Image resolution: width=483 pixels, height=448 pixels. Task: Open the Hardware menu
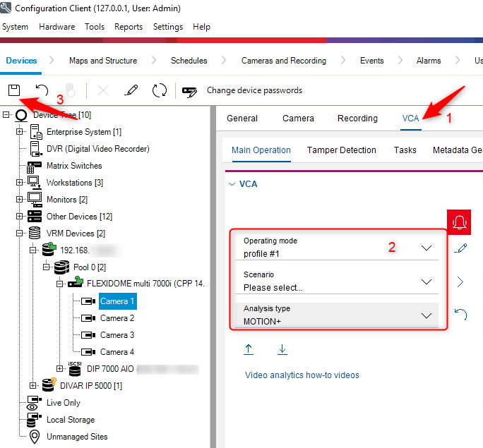(x=56, y=27)
